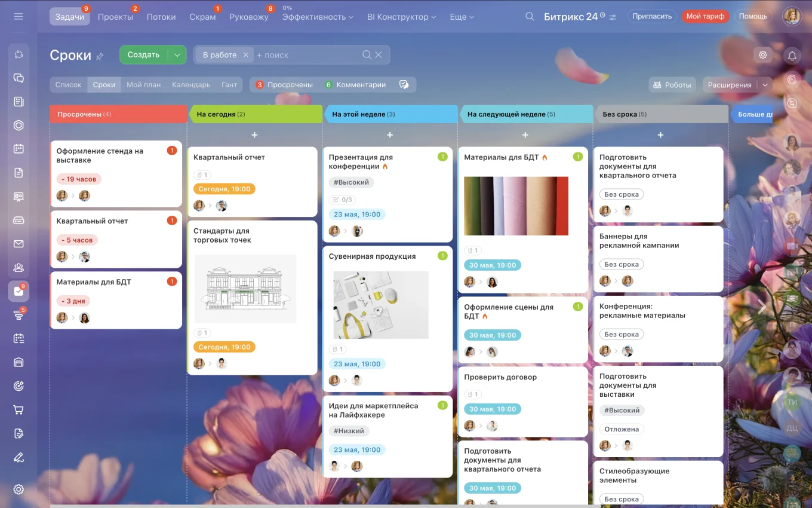Open the tasks board settings gear

762,55
